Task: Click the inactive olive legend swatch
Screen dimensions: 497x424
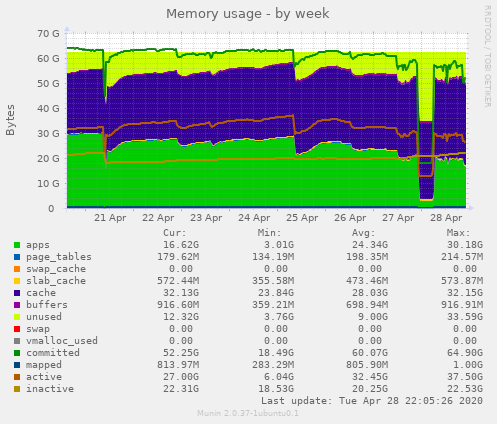Action: click(x=17, y=389)
